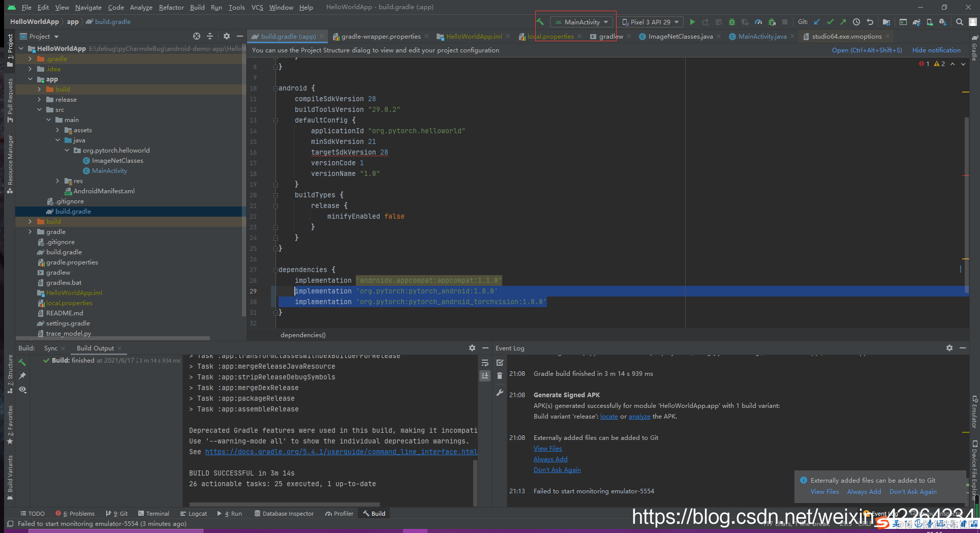Open the Refactor menu
980x533 pixels.
pyautogui.click(x=171, y=7)
